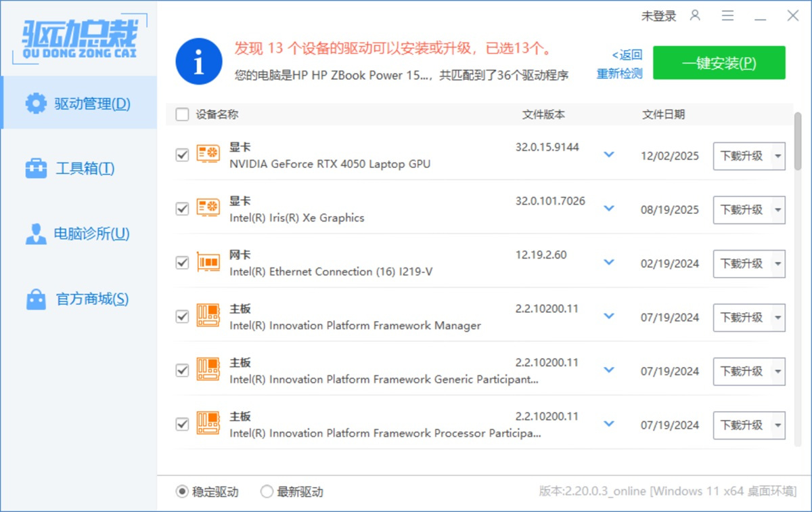Uncheck the NVIDIA GeForce RTX 4050 checkbox

point(182,155)
